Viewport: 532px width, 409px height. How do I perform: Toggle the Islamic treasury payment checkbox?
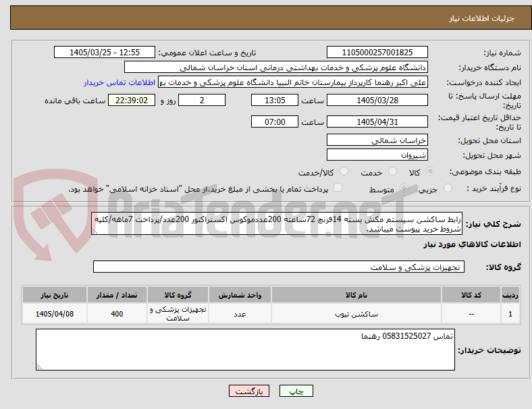[x=338, y=188]
